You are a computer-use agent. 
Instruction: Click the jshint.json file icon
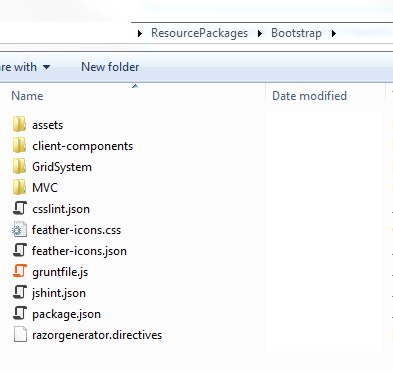(20, 292)
